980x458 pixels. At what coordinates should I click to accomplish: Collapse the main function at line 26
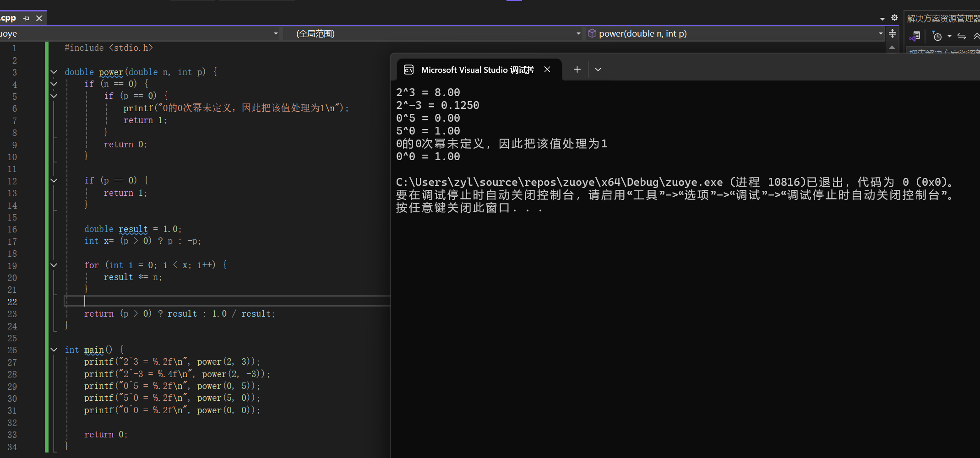pos(54,350)
